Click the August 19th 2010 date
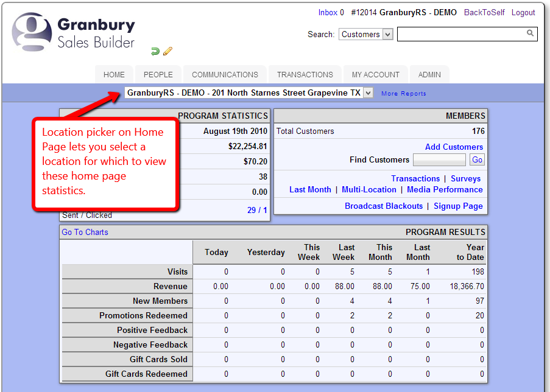This screenshot has height=392, width=550. click(235, 131)
